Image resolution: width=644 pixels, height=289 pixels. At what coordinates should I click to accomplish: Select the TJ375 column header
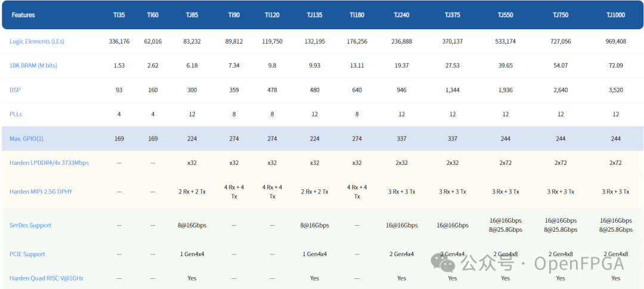coord(453,15)
